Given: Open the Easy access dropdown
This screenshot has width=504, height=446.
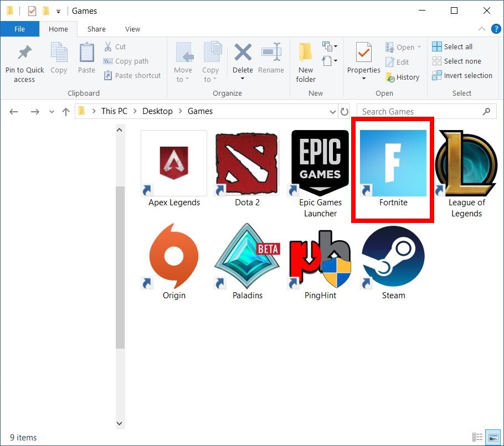Looking at the screenshot, I should (330, 61).
